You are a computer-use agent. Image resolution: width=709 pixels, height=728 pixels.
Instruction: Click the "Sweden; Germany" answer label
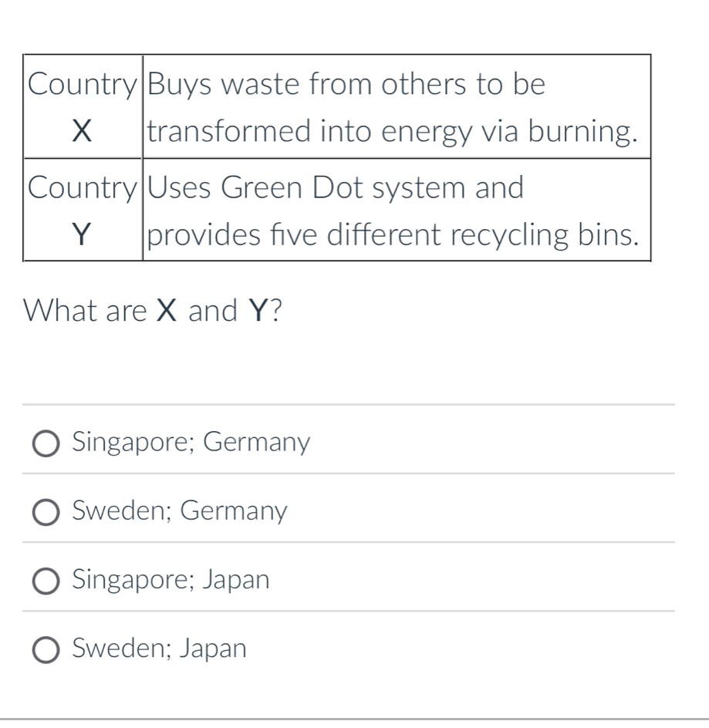pos(179,511)
